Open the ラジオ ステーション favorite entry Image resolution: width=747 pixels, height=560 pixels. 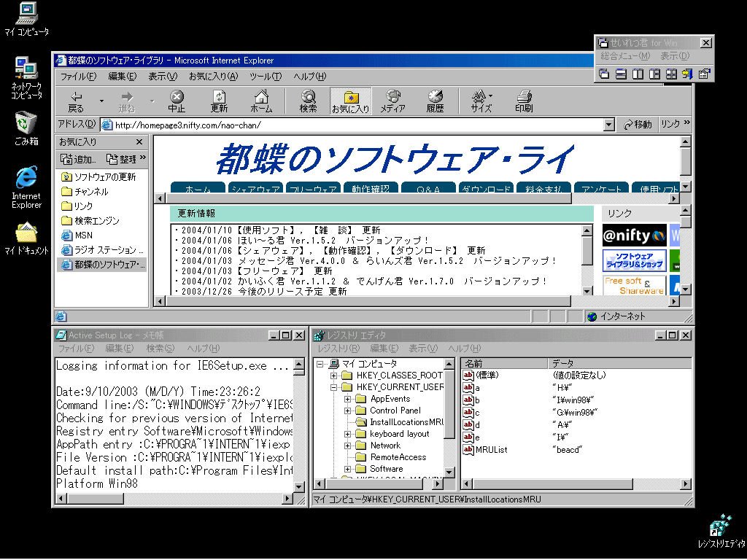[102, 250]
